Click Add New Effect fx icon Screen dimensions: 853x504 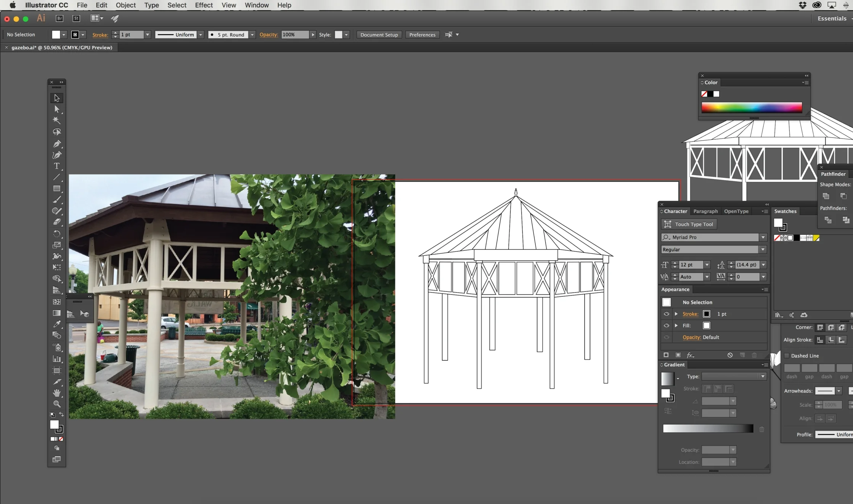coord(690,355)
